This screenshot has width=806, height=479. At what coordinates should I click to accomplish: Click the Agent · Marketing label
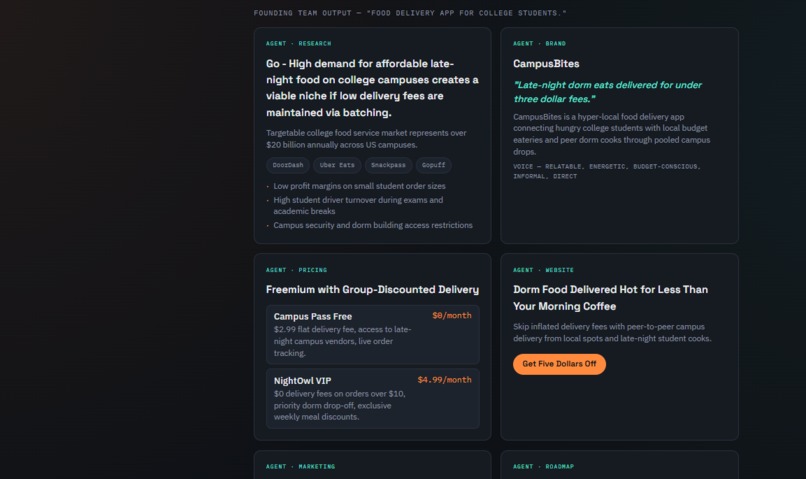(x=300, y=467)
